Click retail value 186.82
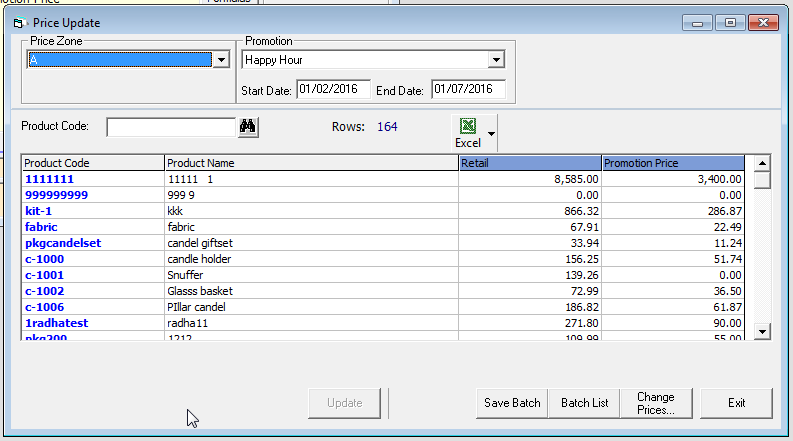The height and width of the screenshot is (441, 793). tap(582, 307)
